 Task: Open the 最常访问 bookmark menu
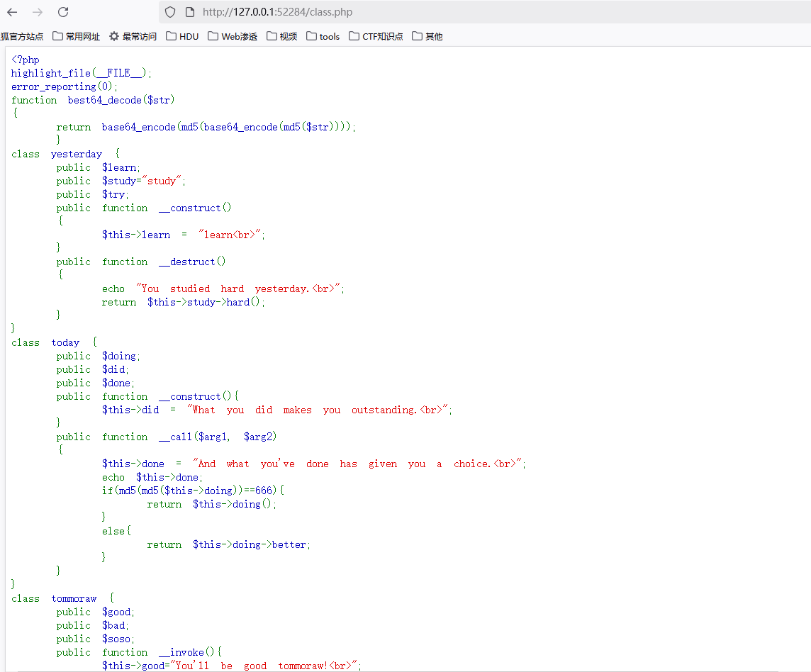pyautogui.click(x=133, y=36)
